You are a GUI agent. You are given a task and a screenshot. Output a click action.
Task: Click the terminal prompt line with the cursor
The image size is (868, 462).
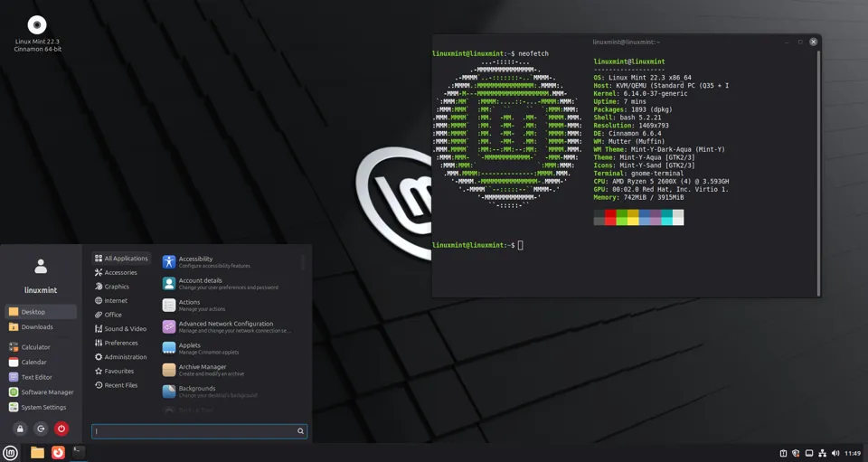[477, 245]
